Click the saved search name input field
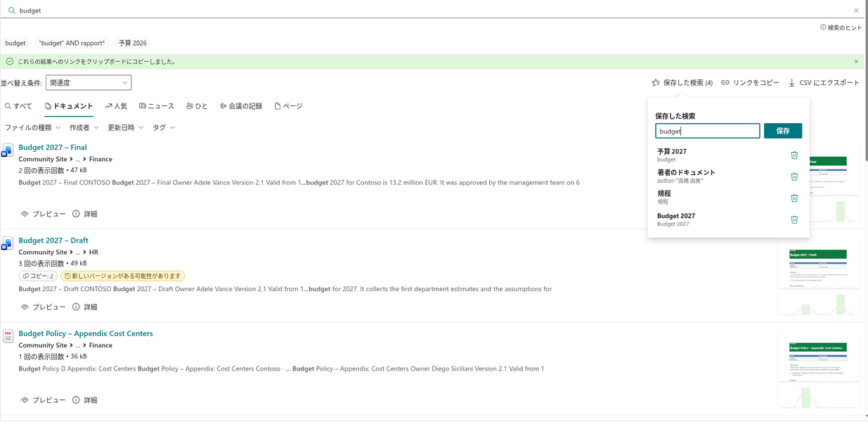This screenshot has width=868, height=443. click(x=707, y=131)
